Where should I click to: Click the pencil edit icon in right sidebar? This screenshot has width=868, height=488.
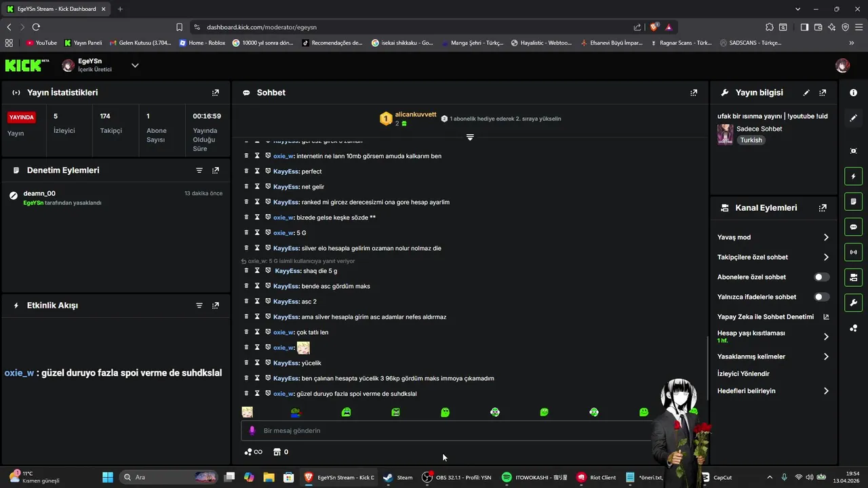point(853,117)
